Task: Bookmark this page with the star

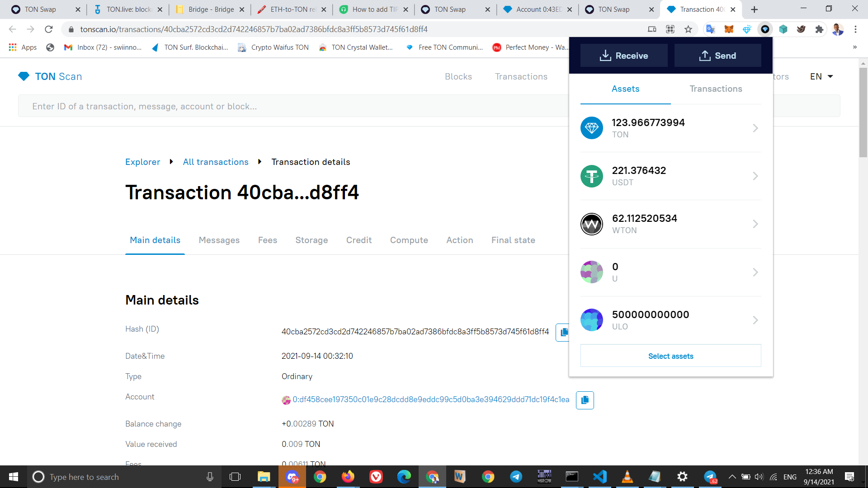Action: pos(688,29)
